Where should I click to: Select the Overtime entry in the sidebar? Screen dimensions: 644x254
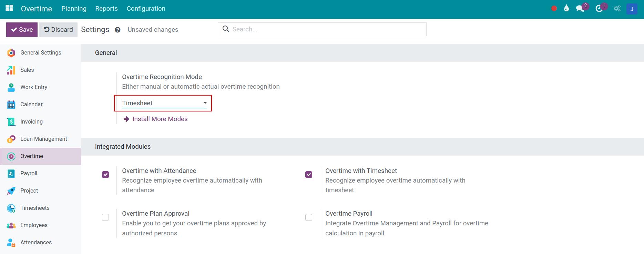[41, 156]
